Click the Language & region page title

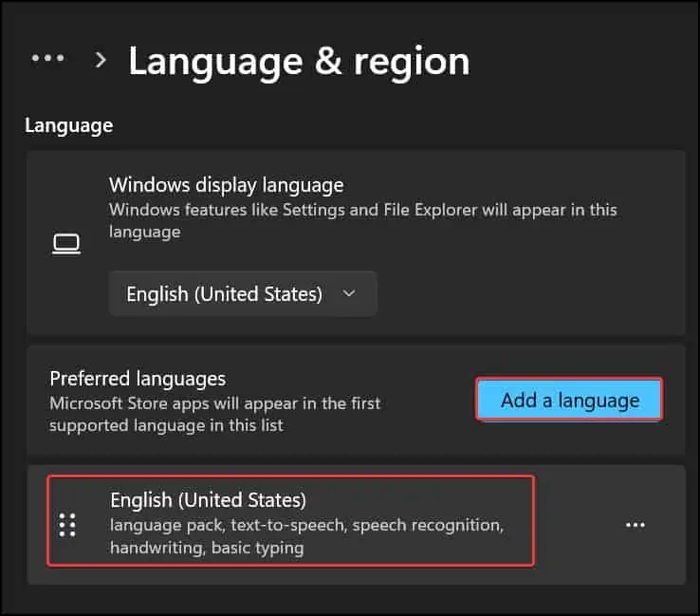pyautogui.click(x=299, y=61)
